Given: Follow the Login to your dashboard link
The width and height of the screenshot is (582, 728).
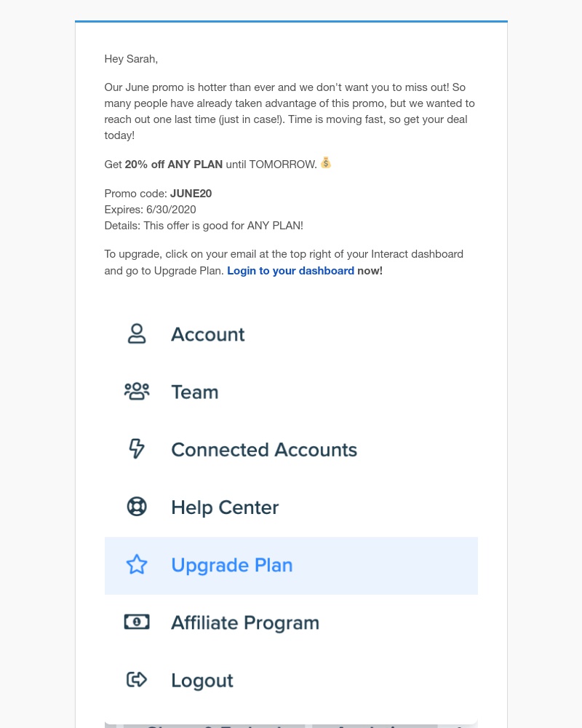Looking at the screenshot, I should pos(290,271).
